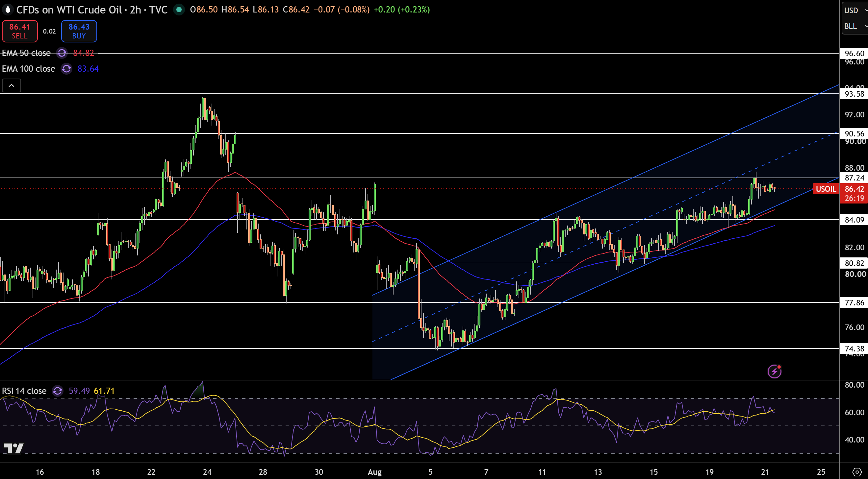Image resolution: width=868 pixels, height=479 pixels.
Task: Click the +0.20 (+0.23%) change value
Action: point(402,10)
